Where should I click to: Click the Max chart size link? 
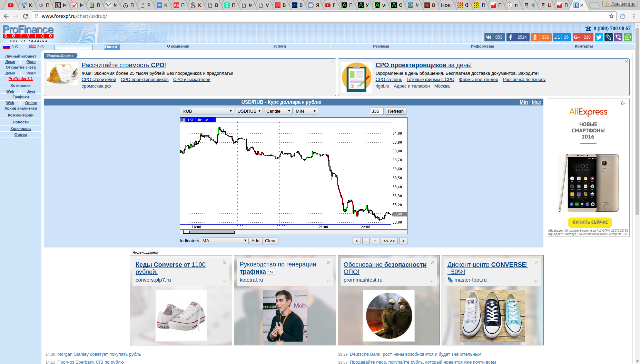click(536, 102)
